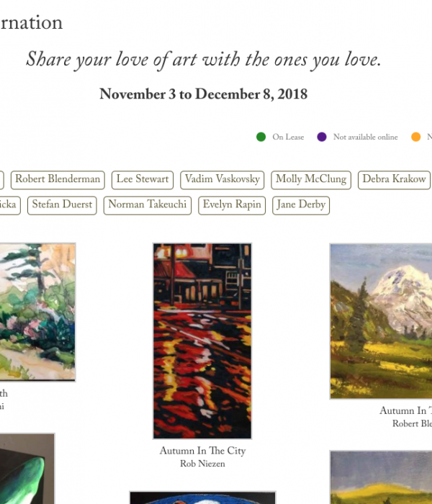The height and width of the screenshot is (504, 432).
Task: Choose the Jane Derby artist filter
Action: tap(301, 205)
